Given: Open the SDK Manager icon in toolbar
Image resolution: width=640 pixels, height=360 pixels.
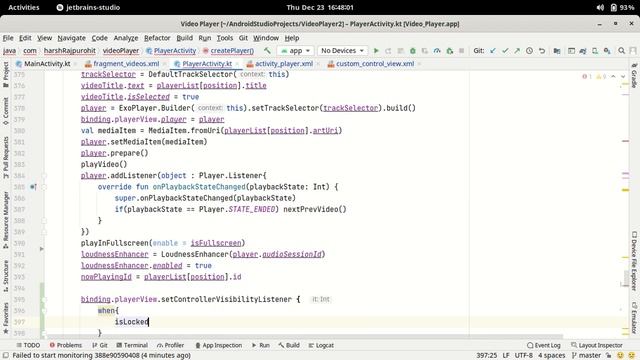Looking at the screenshot, I should 607,51.
